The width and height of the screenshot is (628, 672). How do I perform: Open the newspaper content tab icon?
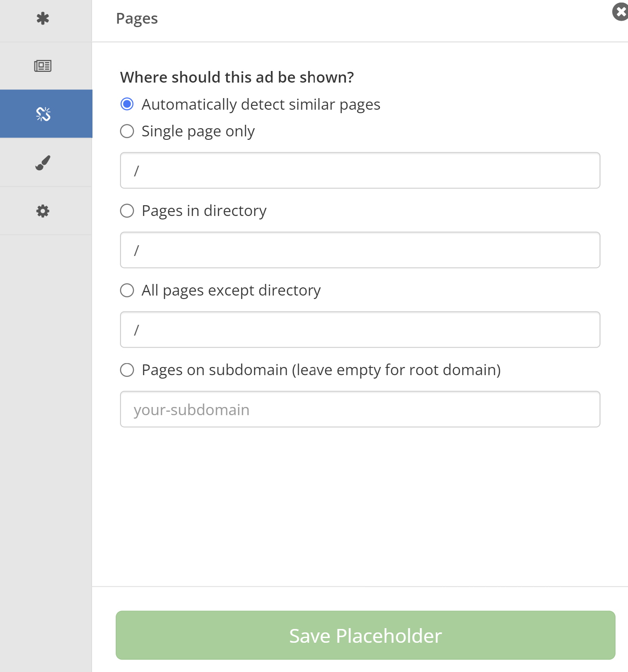[x=43, y=66]
